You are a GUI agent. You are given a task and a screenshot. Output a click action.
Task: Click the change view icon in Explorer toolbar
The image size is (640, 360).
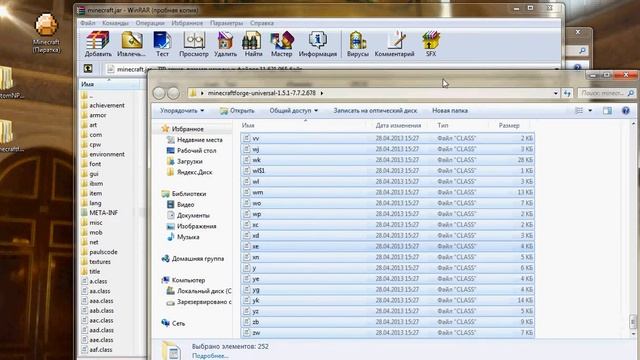click(579, 111)
